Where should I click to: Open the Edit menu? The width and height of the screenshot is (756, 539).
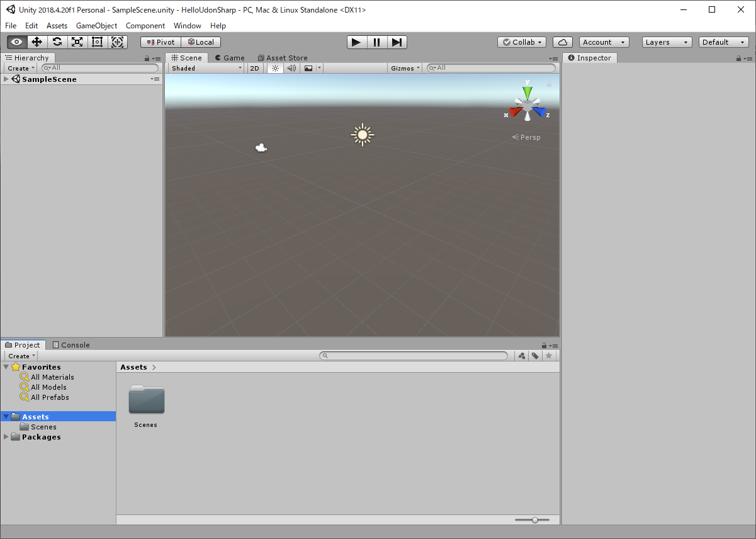(31, 26)
